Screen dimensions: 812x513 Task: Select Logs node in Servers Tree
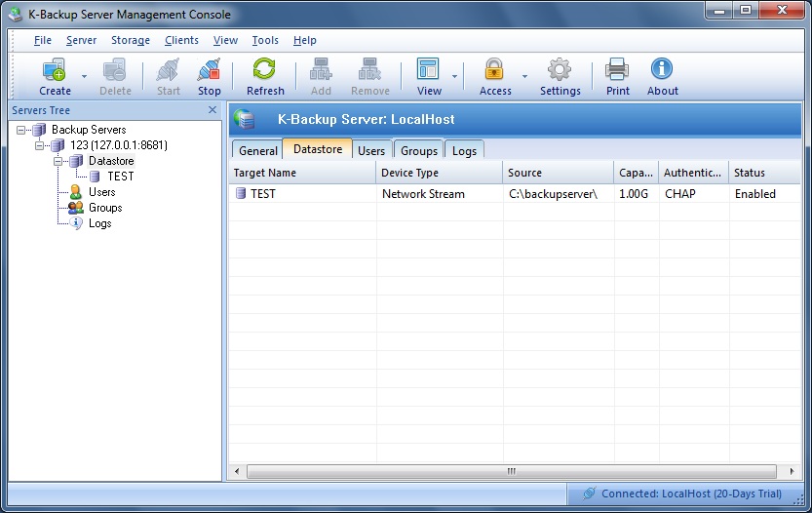point(99,223)
